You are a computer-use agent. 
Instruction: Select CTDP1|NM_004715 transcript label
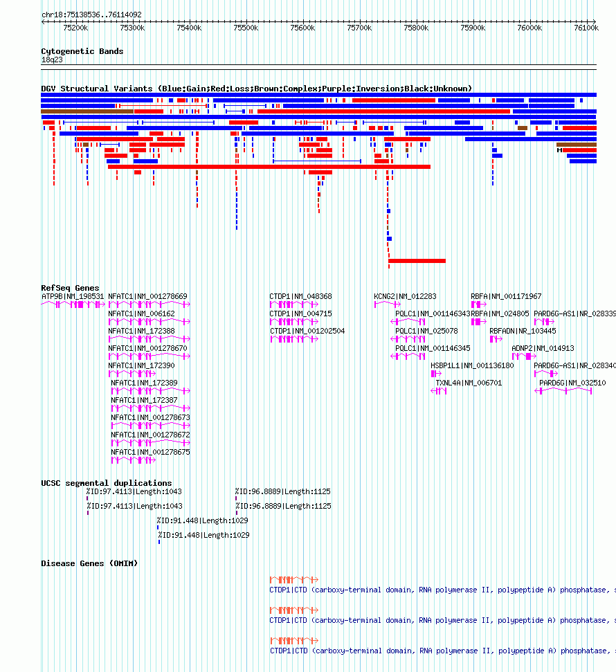[x=300, y=314]
